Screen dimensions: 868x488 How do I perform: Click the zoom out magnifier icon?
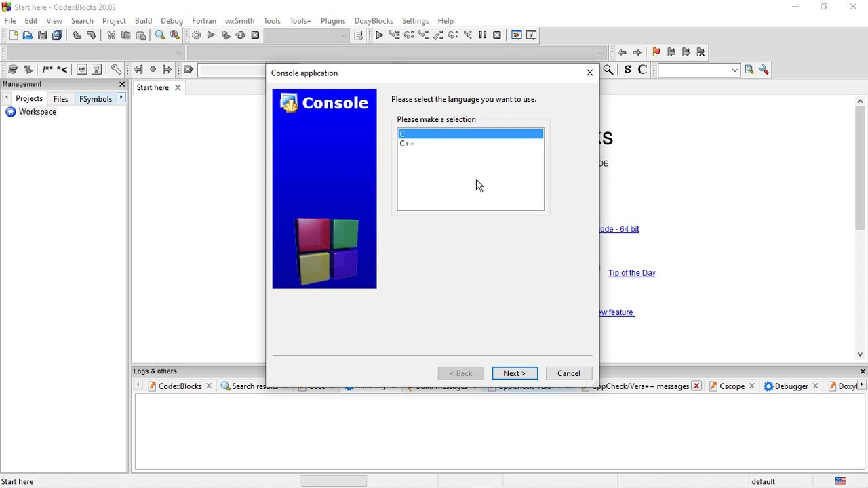pyautogui.click(x=608, y=70)
